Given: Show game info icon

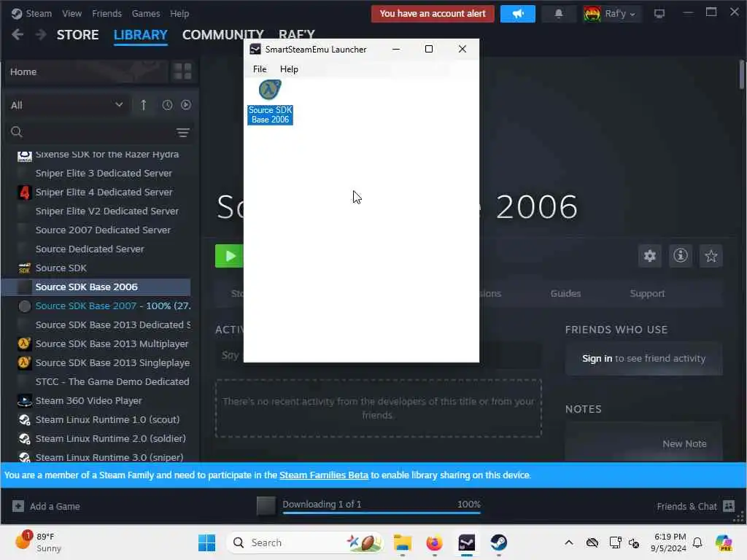Looking at the screenshot, I should [681, 256].
